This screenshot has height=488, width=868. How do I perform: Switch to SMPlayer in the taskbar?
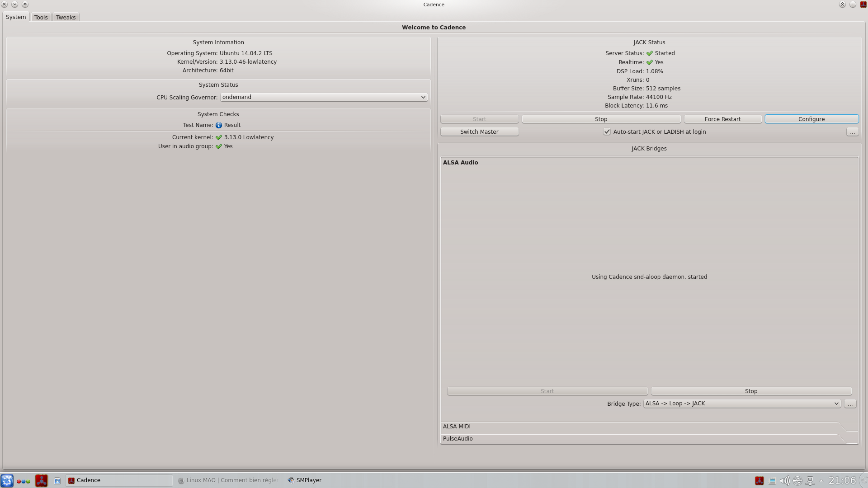point(305,480)
